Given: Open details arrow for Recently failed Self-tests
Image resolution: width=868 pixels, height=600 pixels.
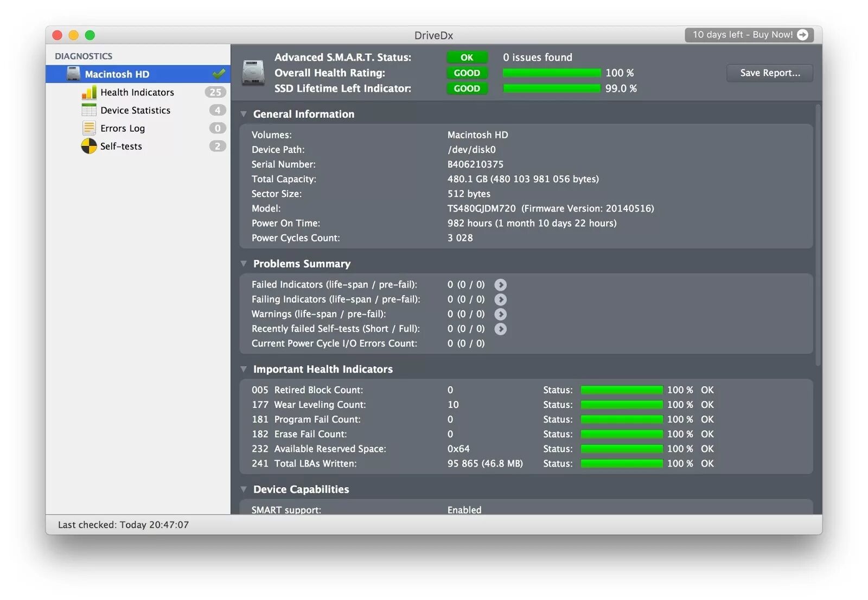Looking at the screenshot, I should pyautogui.click(x=501, y=329).
